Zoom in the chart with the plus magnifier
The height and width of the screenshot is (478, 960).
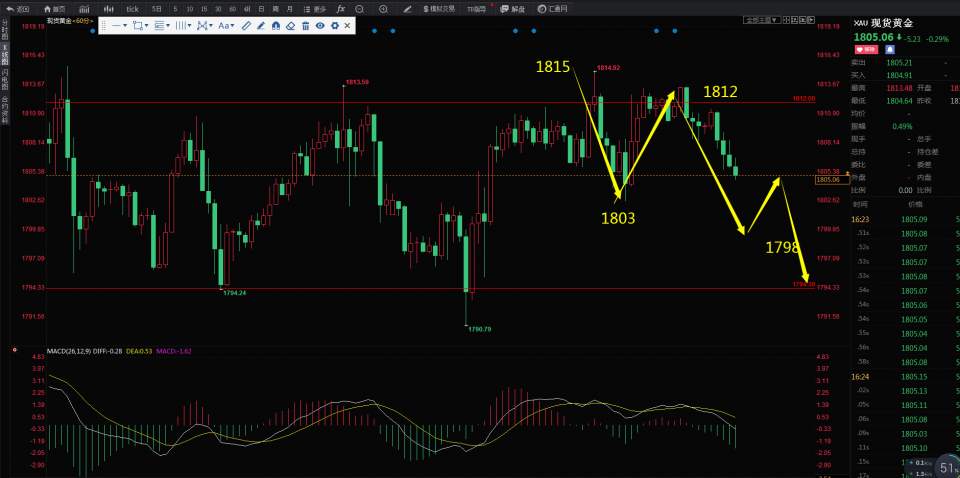coord(383,9)
